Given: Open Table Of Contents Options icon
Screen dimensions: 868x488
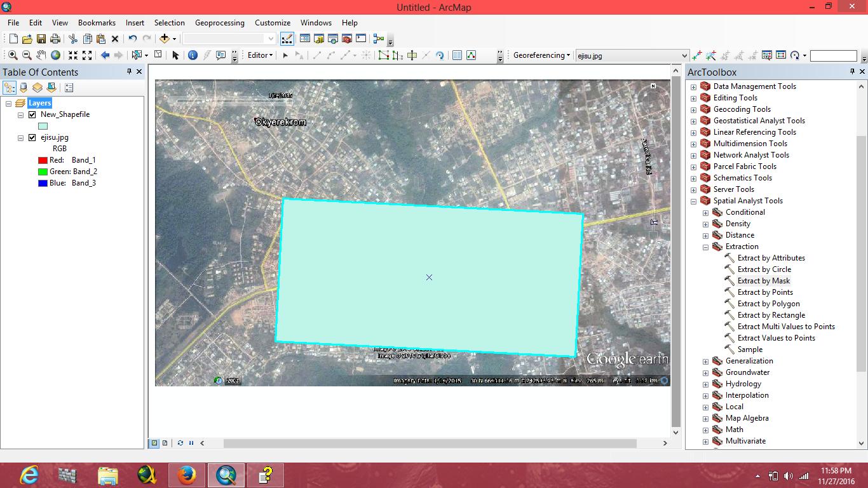Looking at the screenshot, I should coord(69,88).
